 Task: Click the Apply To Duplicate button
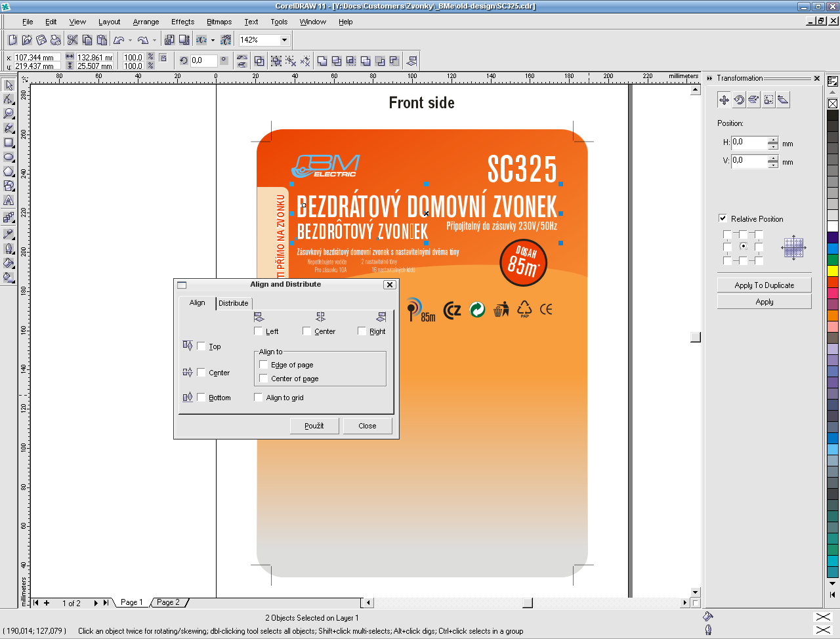765,285
